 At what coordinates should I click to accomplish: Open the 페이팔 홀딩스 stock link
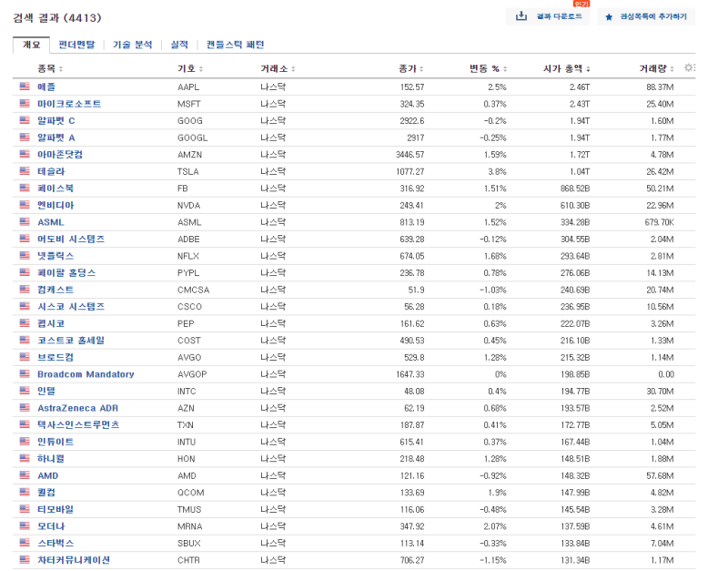click(x=66, y=272)
